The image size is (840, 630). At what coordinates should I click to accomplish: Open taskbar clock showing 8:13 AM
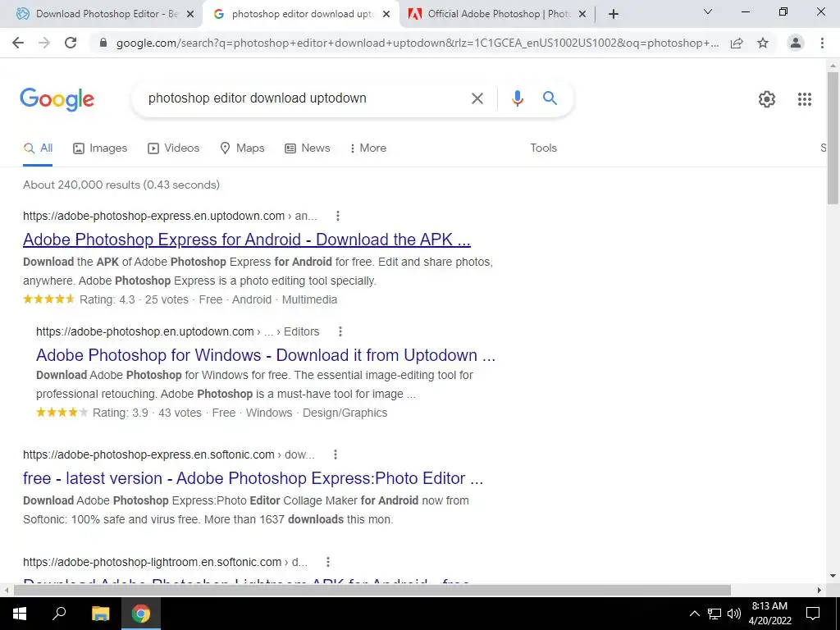pyautogui.click(x=769, y=614)
